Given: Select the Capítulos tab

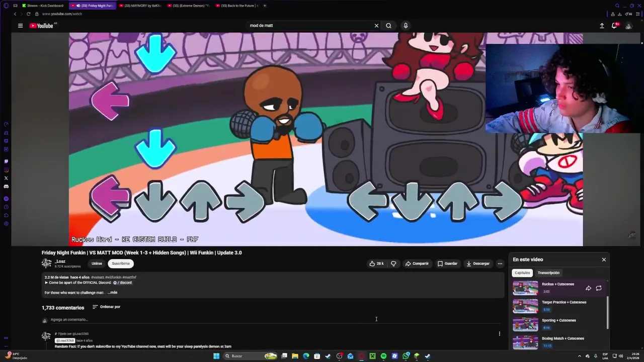Looking at the screenshot, I should [x=522, y=273].
